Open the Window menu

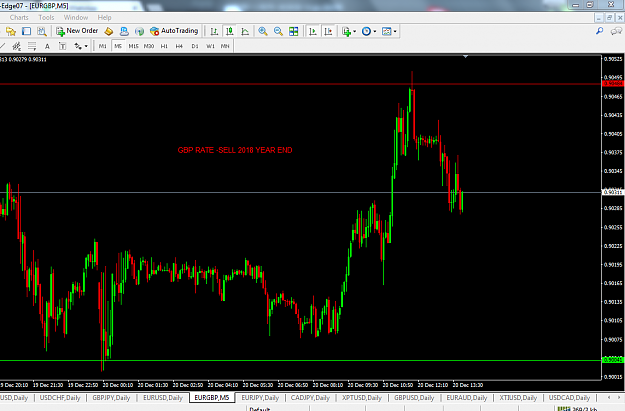pos(76,18)
